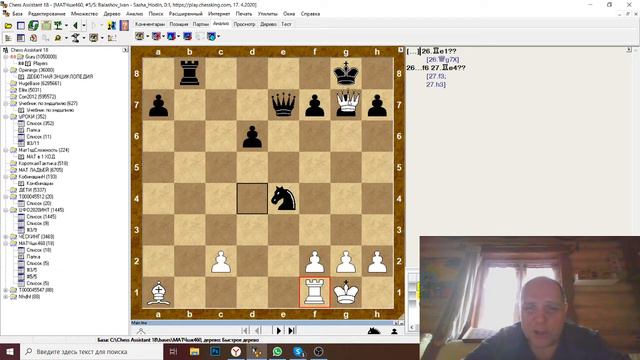Expand the T000045547 tree node
The height and width of the screenshot is (360, 640).
[6, 290]
